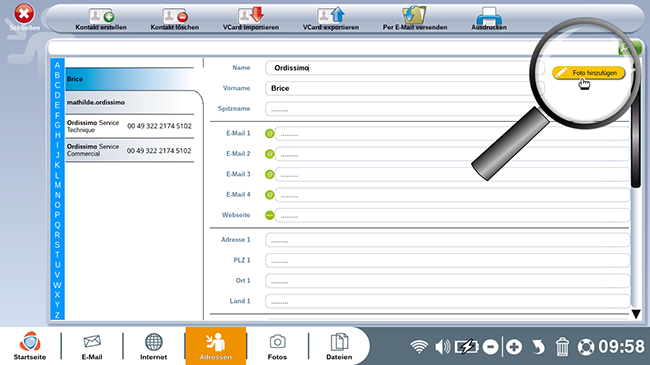The height and width of the screenshot is (365, 650).
Task: Click the zoom out minus icon
Action: pos(490,347)
